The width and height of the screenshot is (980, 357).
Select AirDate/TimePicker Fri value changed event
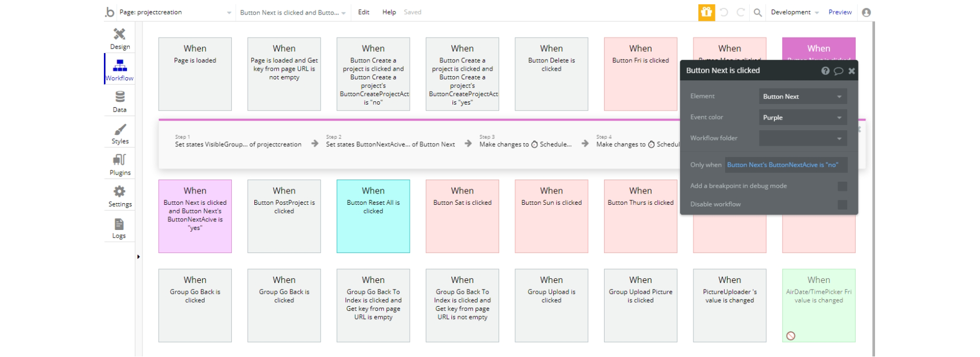tap(819, 306)
